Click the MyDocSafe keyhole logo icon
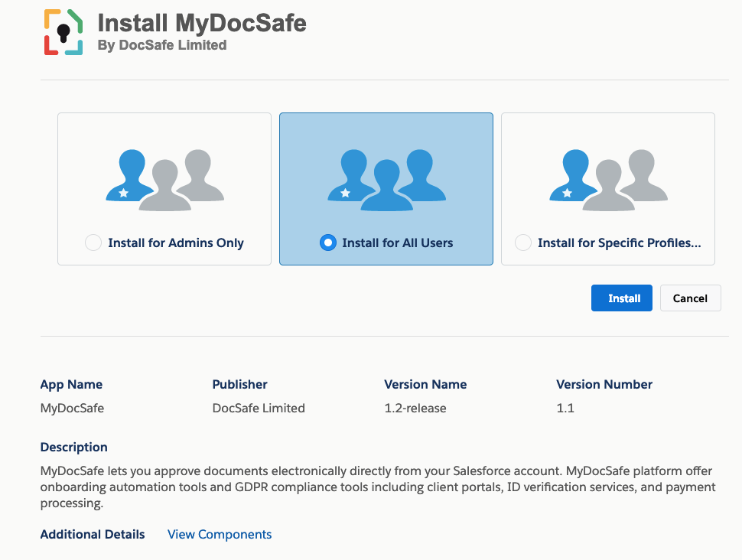Image resolution: width=742 pixels, height=560 pixels. [x=63, y=32]
